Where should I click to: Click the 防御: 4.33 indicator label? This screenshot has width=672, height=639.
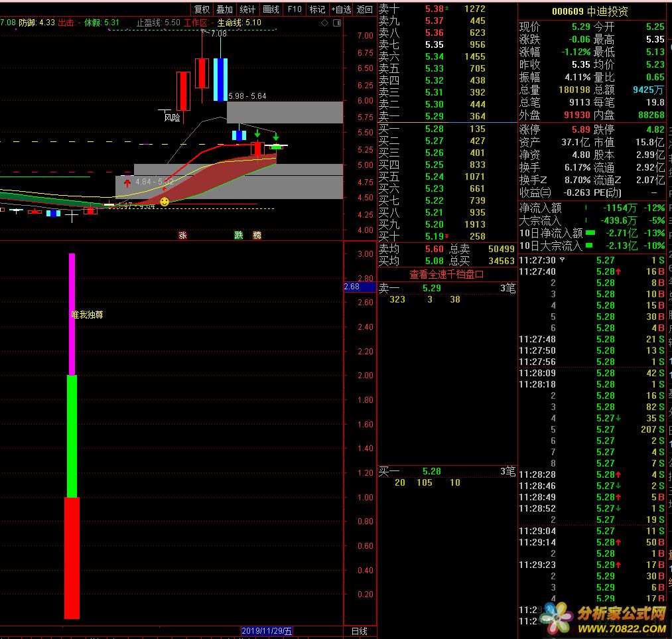click(37, 23)
